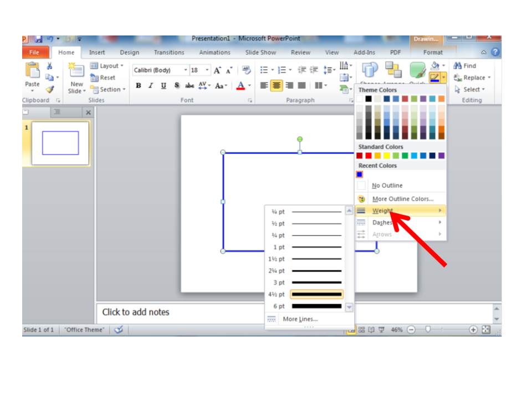
Task: Open the Transitions tab
Action: (x=168, y=52)
